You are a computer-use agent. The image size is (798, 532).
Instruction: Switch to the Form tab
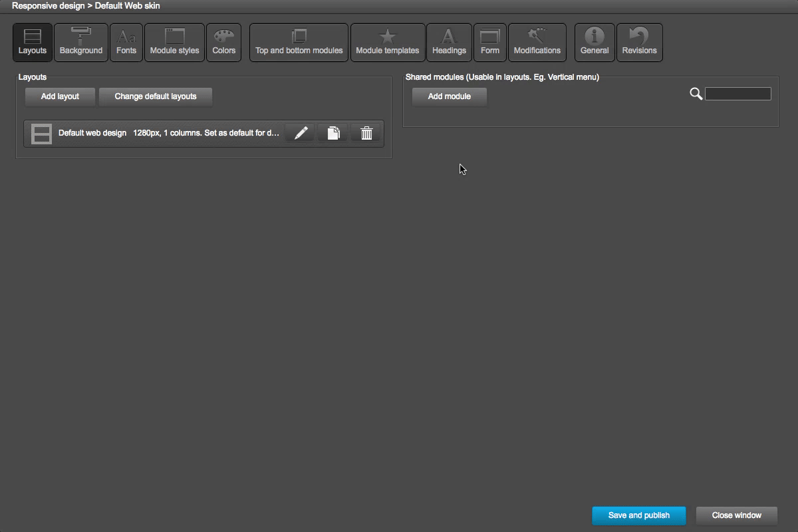click(x=490, y=42)
